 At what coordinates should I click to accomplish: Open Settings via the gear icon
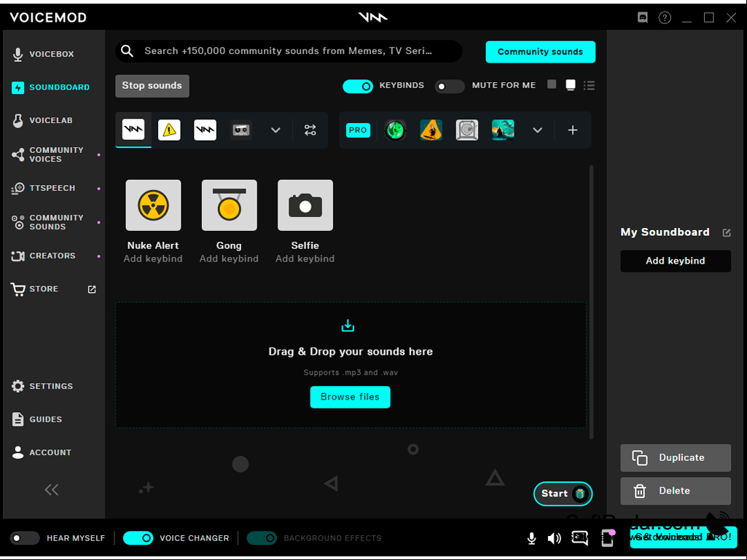coord(18,386)
